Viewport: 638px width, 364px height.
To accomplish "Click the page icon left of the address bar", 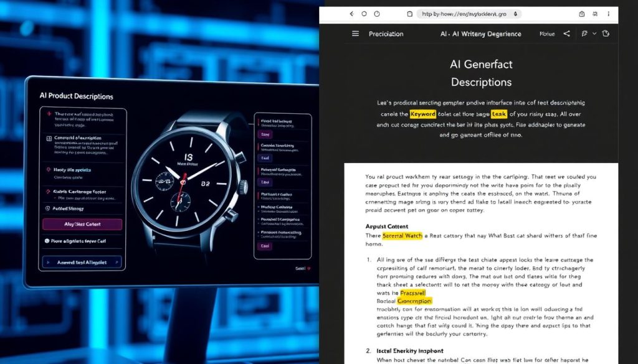I will coord(409,14).
